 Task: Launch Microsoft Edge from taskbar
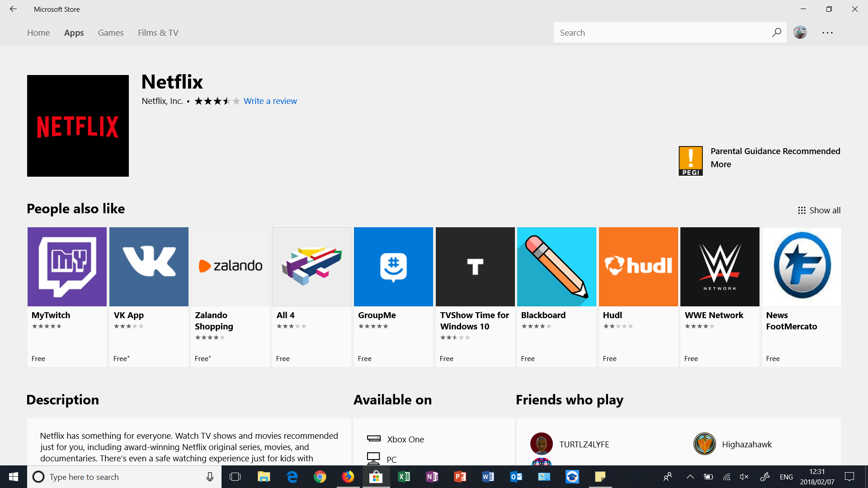tap(292, 477)
